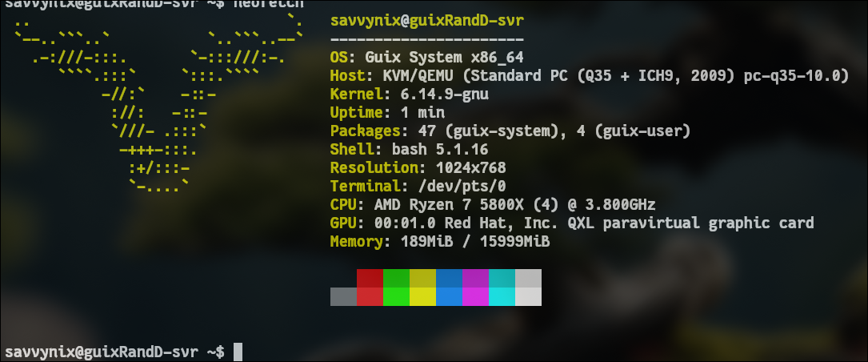Click the "Guix System x86_64" OS value
Screen dimensions: 868x362
click(x=445, y=58)
